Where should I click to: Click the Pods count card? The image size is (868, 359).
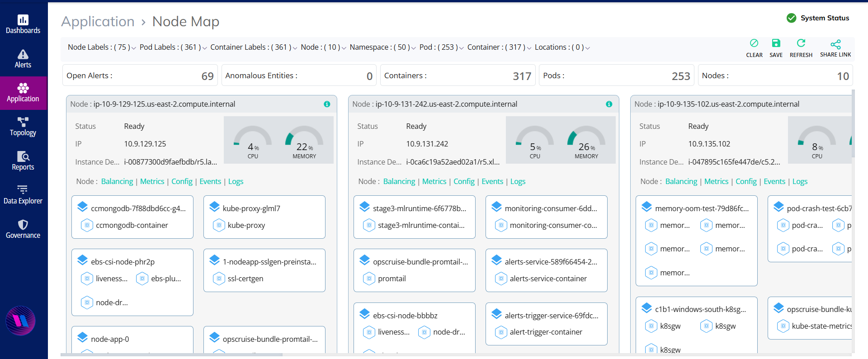pos(617,76)
